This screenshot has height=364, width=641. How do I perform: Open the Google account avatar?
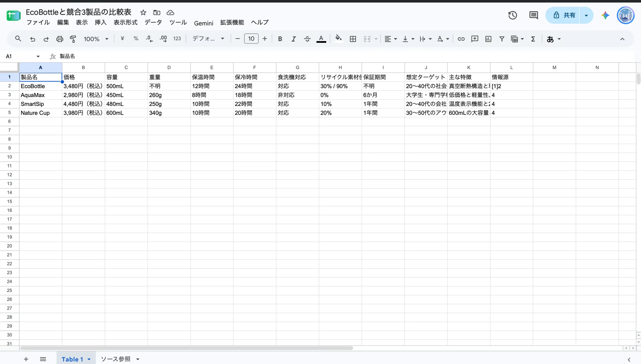(x=625, y=15)
